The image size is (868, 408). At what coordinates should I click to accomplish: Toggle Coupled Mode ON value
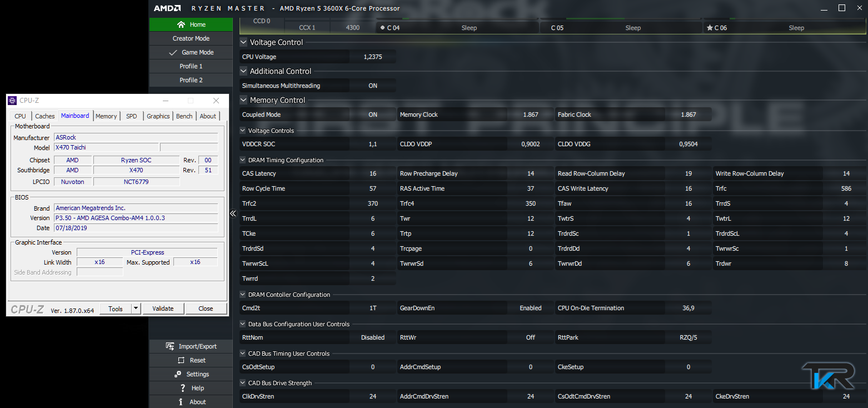373,115
